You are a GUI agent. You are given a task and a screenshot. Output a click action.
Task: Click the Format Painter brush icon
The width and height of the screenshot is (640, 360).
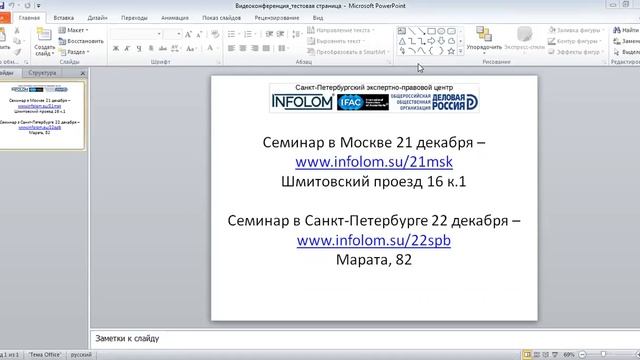[x=17, y=52]
